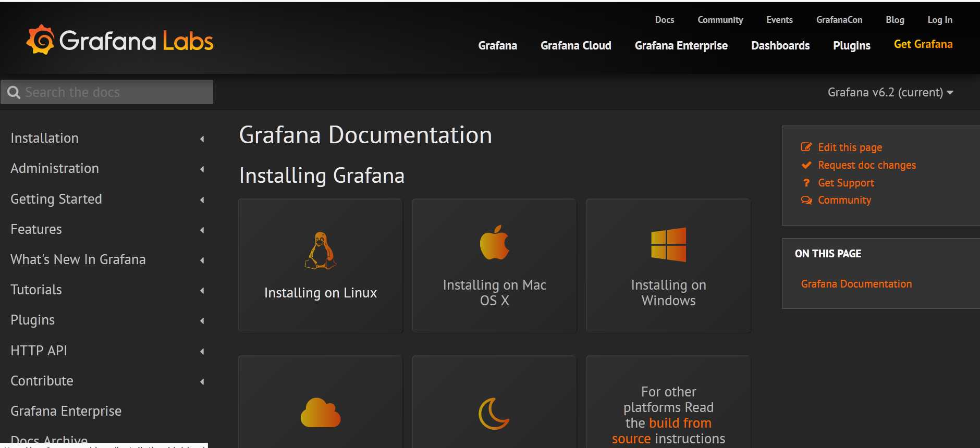Screen dimensions: 980x448
Task: Expand the Contribute sidebar arrow
Action: click(202, 381)
